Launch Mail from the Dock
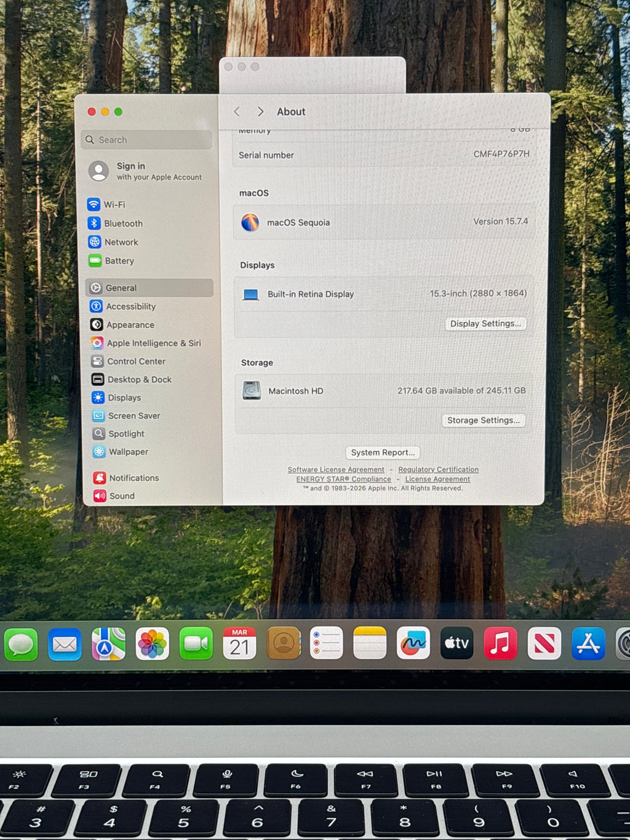 pos(65,644)
